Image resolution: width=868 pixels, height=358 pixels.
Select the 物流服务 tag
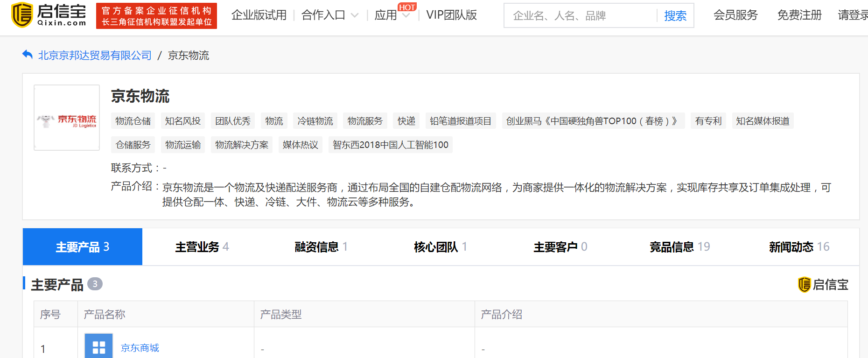(x=365, y=121)
